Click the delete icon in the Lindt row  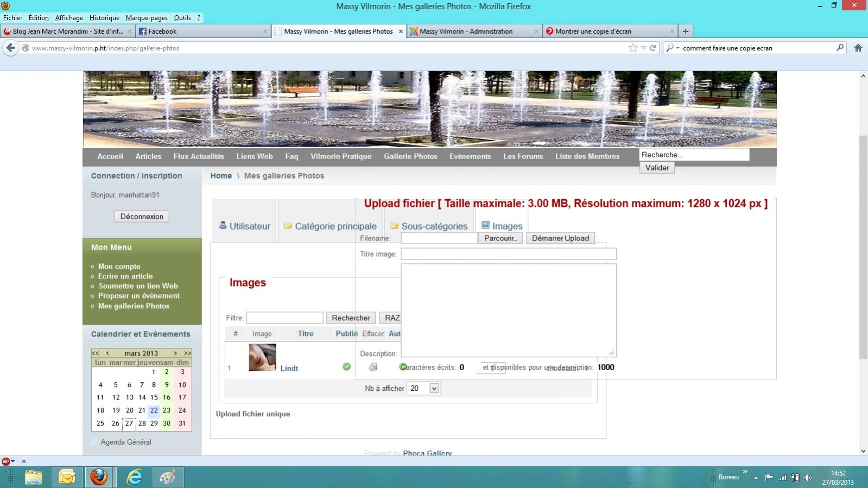tap(373, 367)
